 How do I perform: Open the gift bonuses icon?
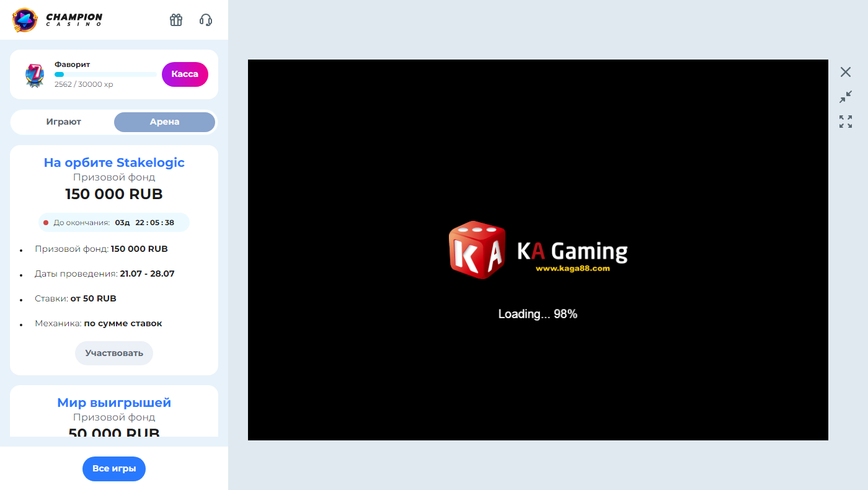click(176, 20)
